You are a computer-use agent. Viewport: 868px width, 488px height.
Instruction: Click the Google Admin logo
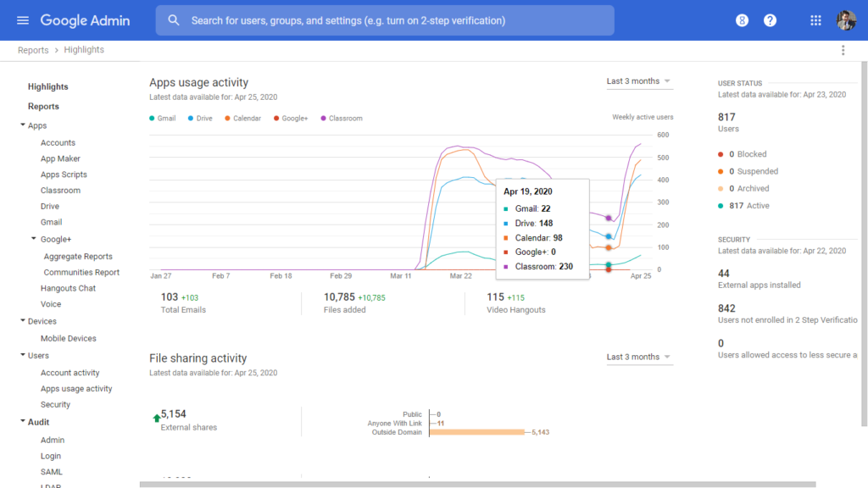tap(86, 20)
